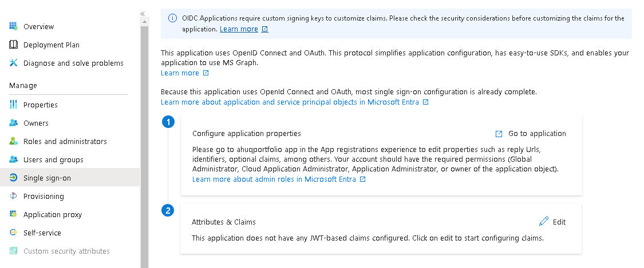644x268 pixels.
Task: Click external-link icon after admin roles link
Action: [x=363, y=179]
